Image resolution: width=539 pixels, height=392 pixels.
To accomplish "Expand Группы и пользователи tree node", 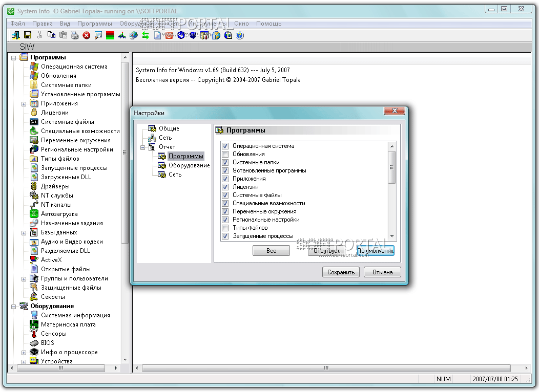I will click(24, 279).
